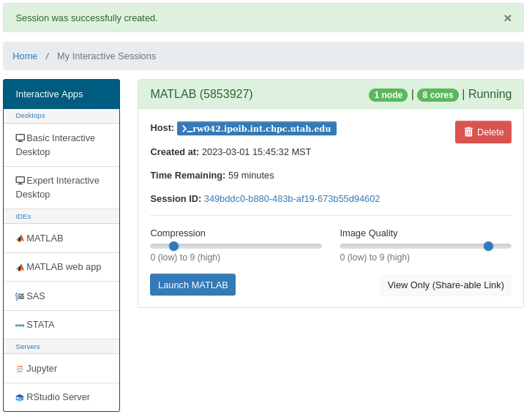Open View Only (Share-able Link)
The width and height of the screenshot is (532, 417).
tap(446, 285)
